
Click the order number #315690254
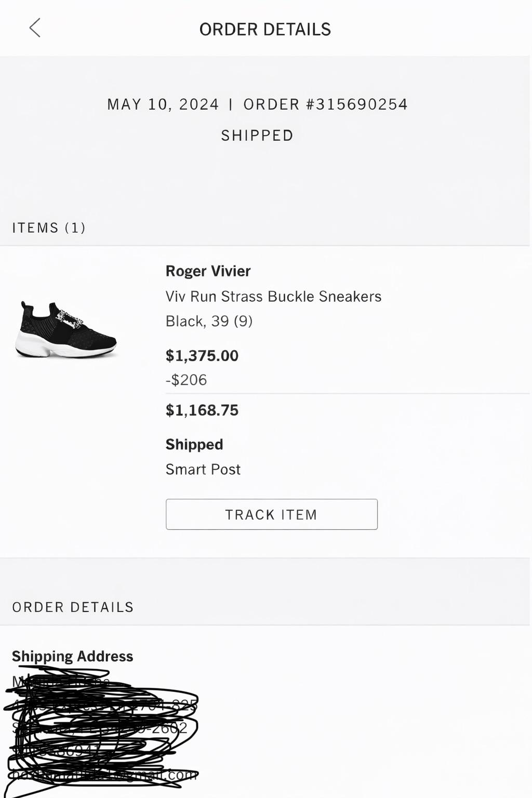pos(325,104)
